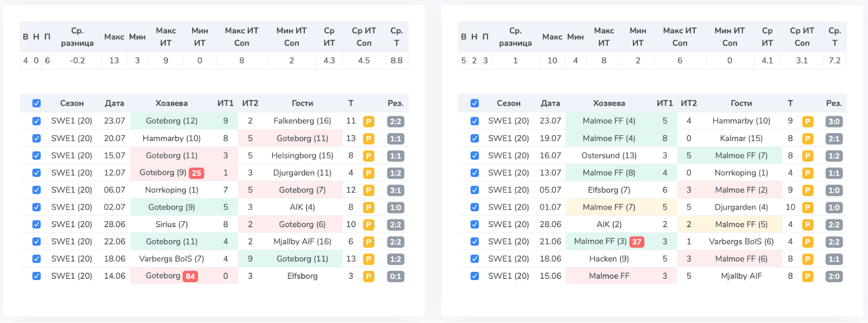Click red badge 37 next to Malmoe FF (3)
Screen dimensions: 868x323
[x=637, y=242]
